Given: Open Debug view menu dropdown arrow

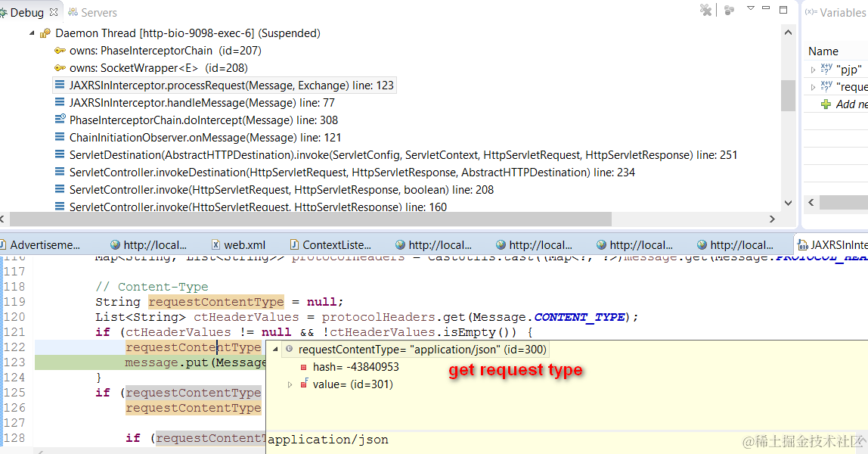Looking at the screenshot, I should pos(750,8).
